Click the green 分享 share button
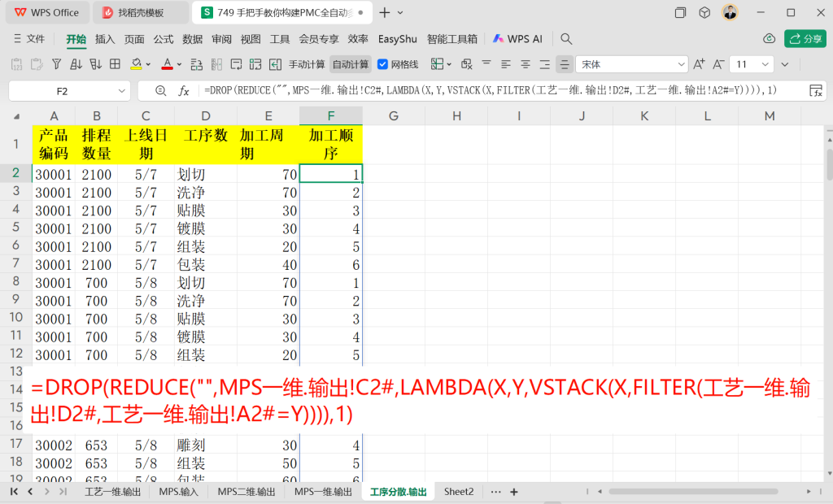 [805, 39]
